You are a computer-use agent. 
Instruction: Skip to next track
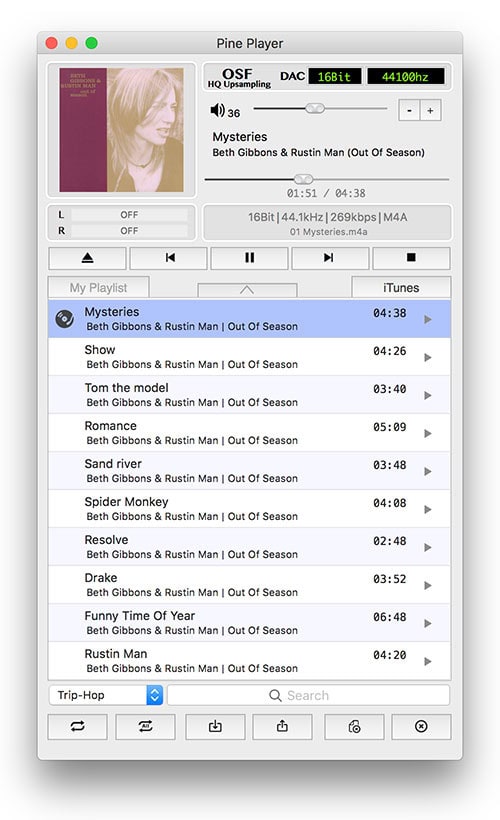(x=331, y=258)
